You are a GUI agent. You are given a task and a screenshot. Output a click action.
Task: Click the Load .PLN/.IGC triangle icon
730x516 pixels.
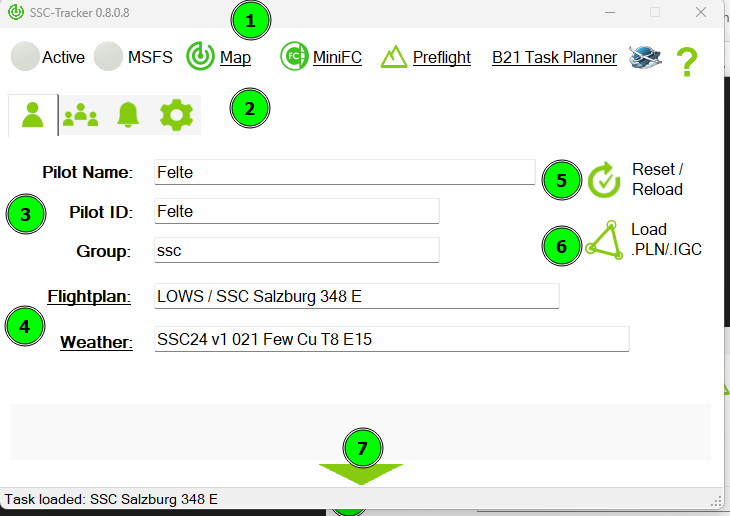coord(603,240)
